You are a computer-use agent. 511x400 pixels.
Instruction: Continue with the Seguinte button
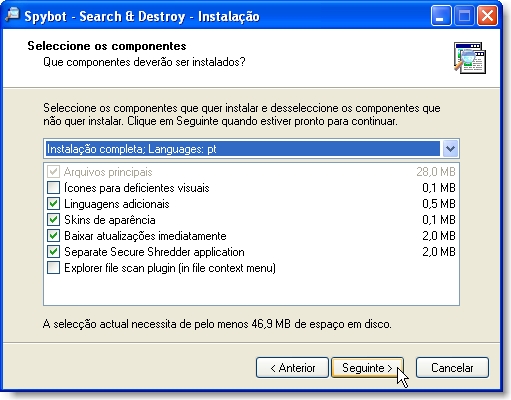pyautogui.click(x=367, y=368)
